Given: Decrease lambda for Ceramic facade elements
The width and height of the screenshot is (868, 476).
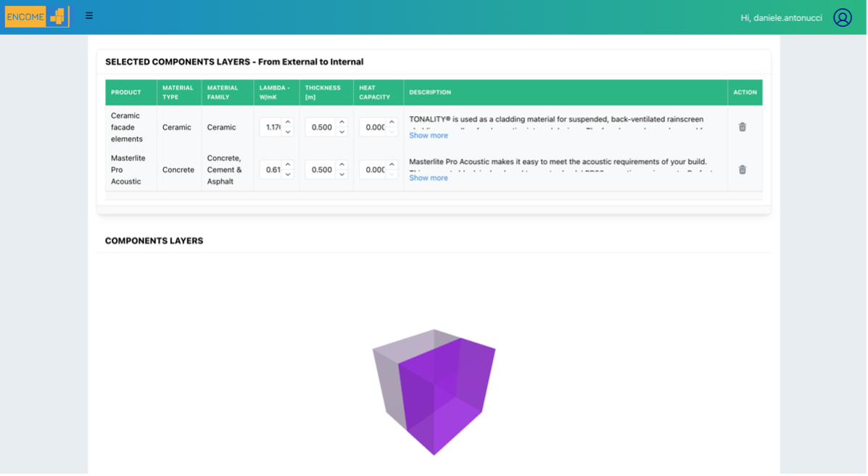Looking at the screenshot, I should tap(288, 132).
